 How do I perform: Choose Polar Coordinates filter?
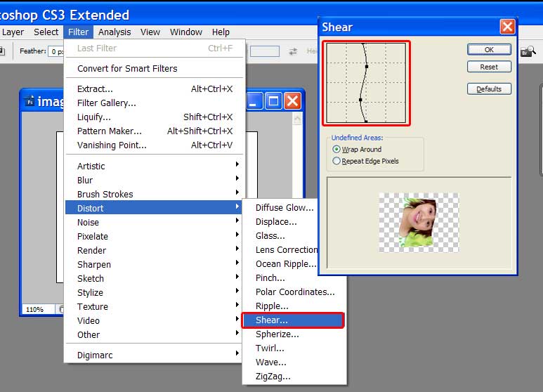[294, 292]
